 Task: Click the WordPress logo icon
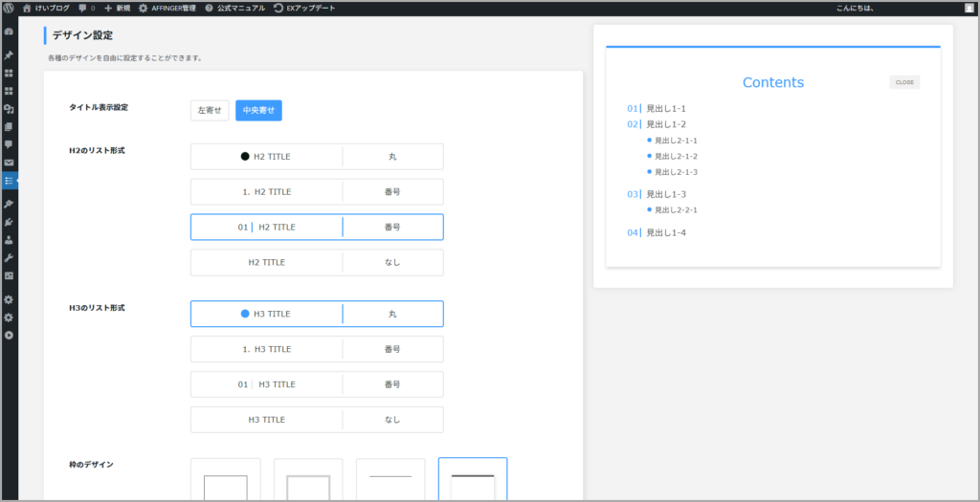(x=9, y=8)
